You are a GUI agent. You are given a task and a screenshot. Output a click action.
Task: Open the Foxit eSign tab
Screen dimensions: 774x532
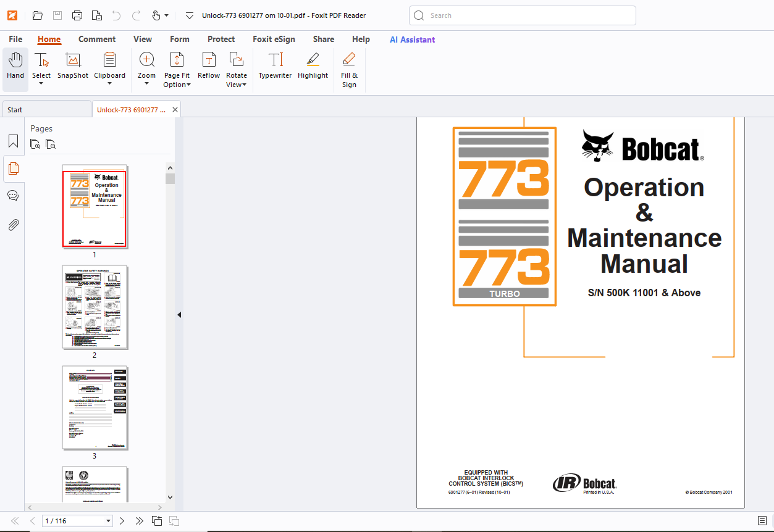click(274, 39)
